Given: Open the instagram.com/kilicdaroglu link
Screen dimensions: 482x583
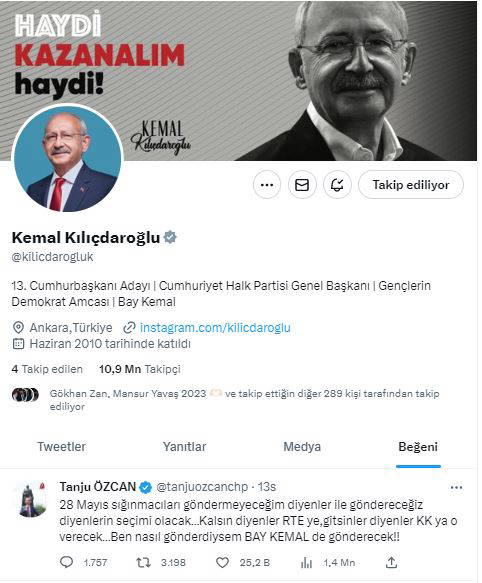Looking at the screenshot, I should click(215, 328).
